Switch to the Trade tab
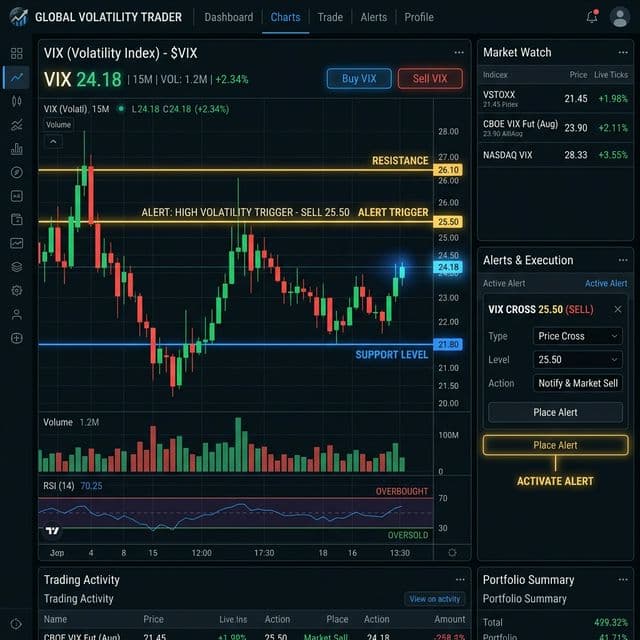Screen dimensions: 640x640 (x=330, y=17)
